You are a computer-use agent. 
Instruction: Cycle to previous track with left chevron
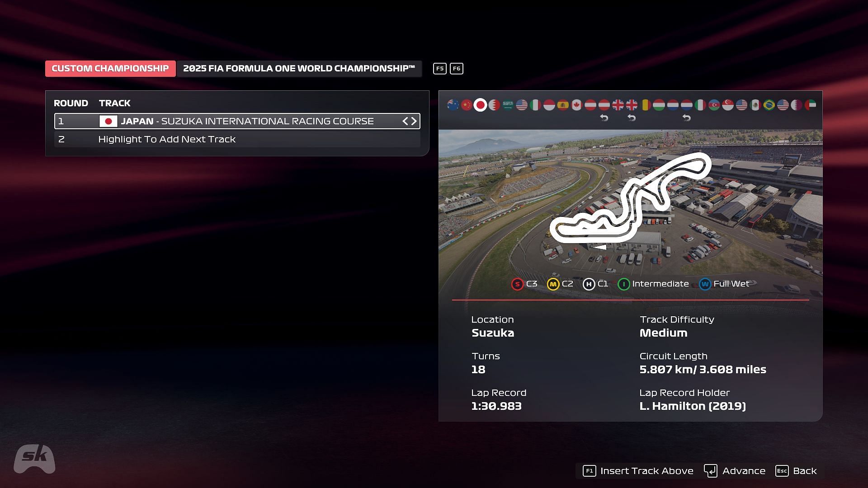pos(405,121)
